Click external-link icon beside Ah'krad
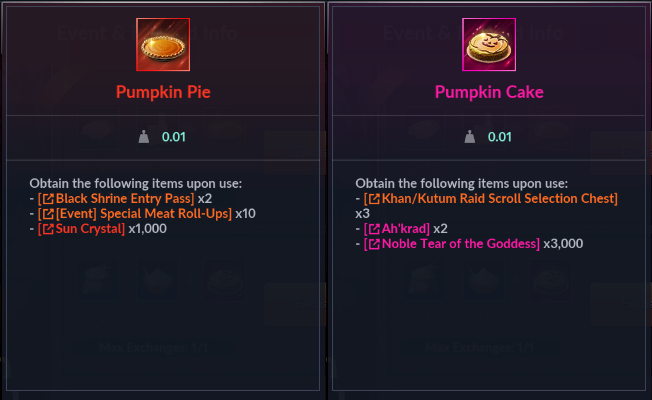The image size is (652, 400). 374,229
